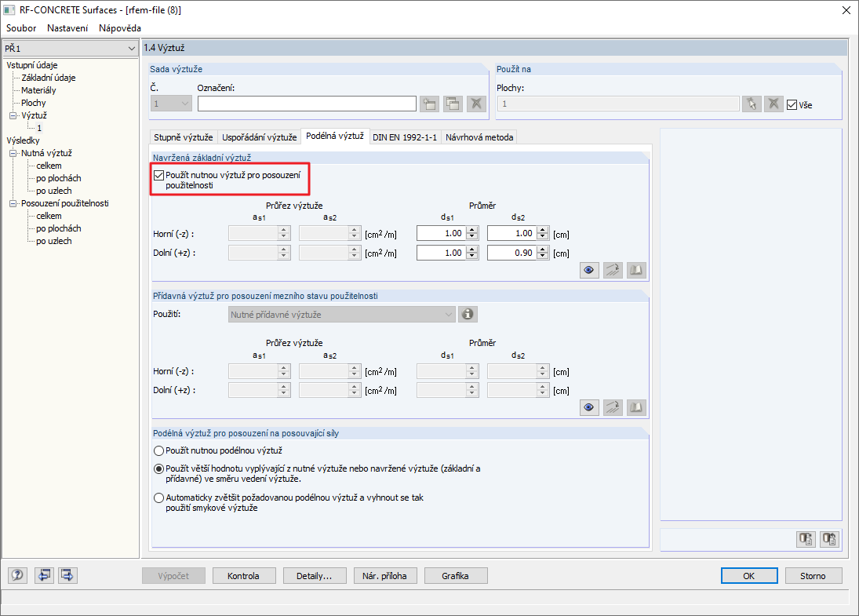Select Plochy in navigation tree
Image resolution: width=859 pixels, height=616 pixels.
click(34, 103)
